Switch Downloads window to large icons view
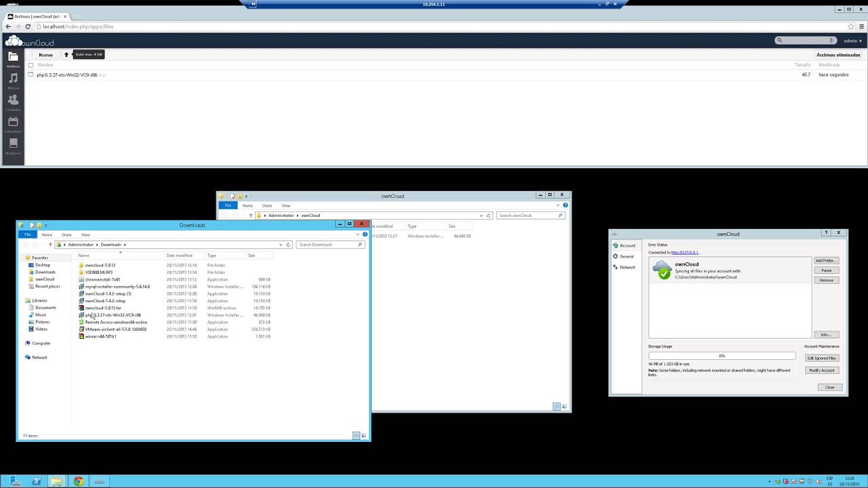The width and height of the screenshot is (868, 488). (x=363, y=435)
